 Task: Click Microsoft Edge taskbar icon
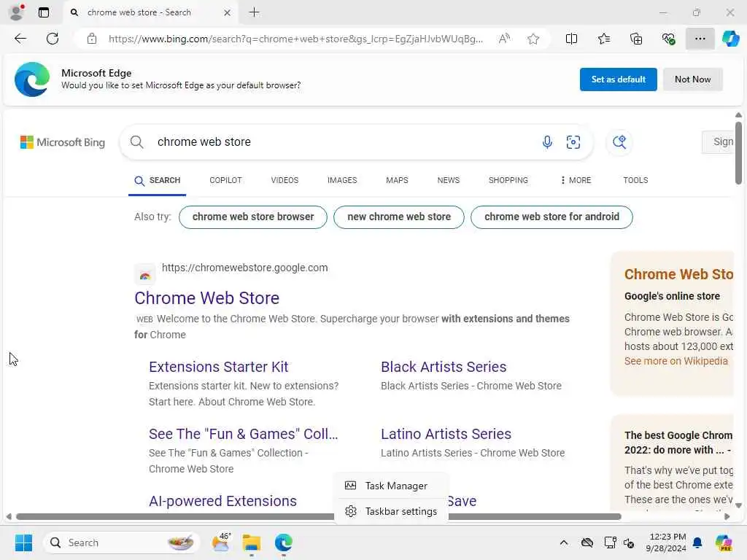(x=284, y=542)
